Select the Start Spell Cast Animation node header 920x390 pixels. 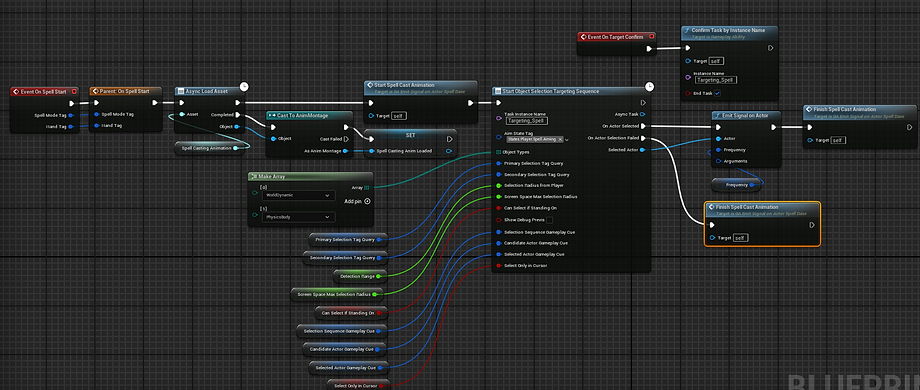coord(420,87)
